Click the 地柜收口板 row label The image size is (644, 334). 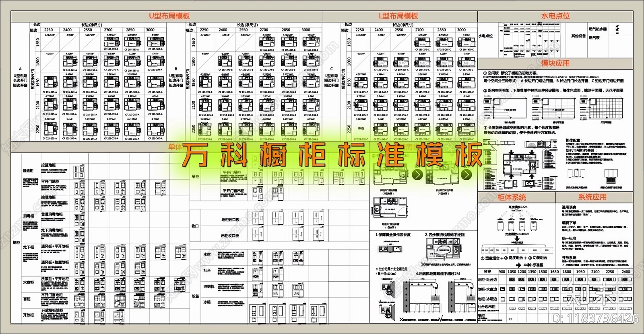[x=230, y=219]
